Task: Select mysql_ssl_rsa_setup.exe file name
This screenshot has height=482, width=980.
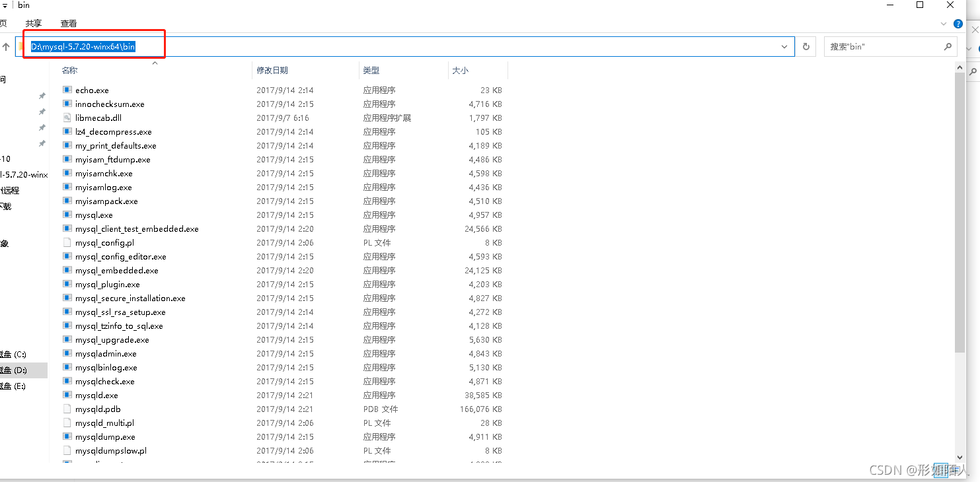Action: click(120, 312)
